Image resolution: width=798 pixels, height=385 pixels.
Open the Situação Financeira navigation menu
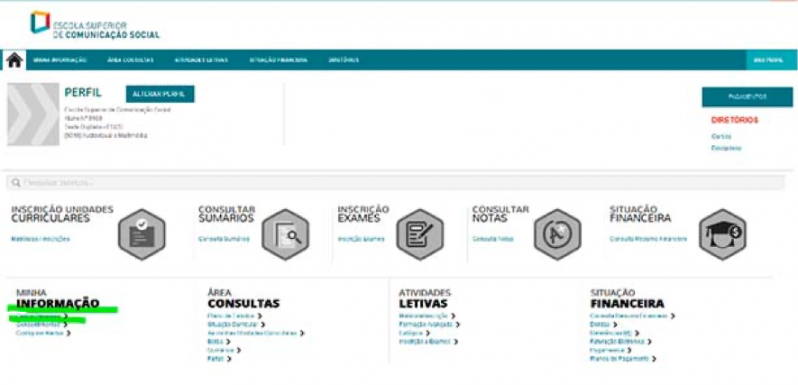tap(278, 60)
